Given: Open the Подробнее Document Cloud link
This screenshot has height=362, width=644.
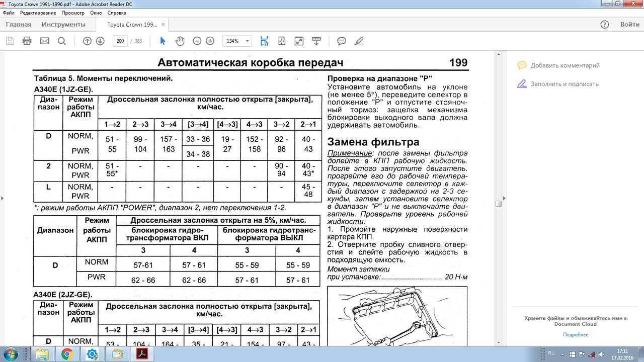Looking at the screenshot, I should coord(576,334).
